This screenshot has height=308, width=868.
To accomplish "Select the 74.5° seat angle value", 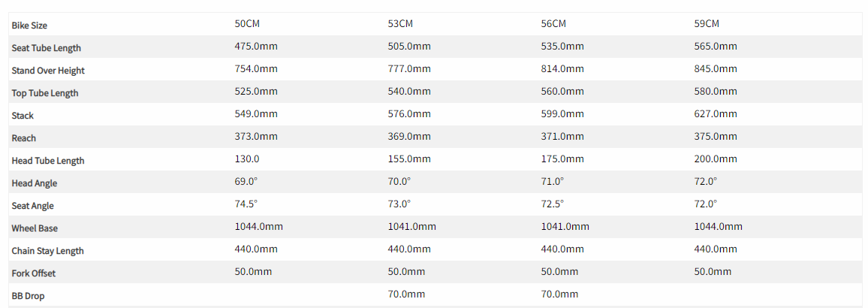I will (246, 204).
